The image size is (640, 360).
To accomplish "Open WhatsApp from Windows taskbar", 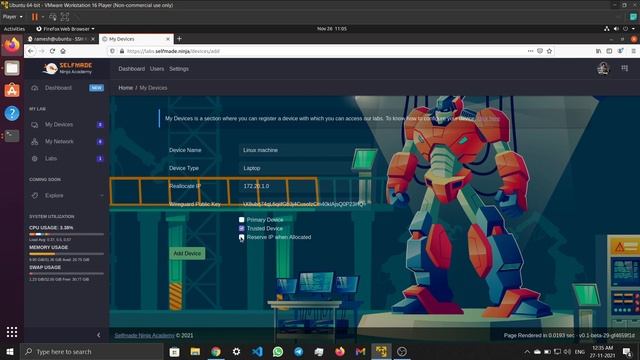I will click(278, 351).
